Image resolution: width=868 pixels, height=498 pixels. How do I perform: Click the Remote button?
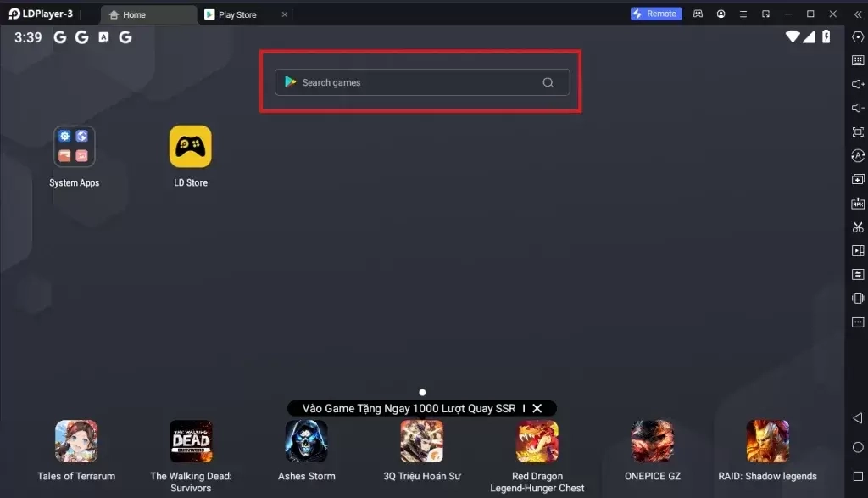click(656, 14)
